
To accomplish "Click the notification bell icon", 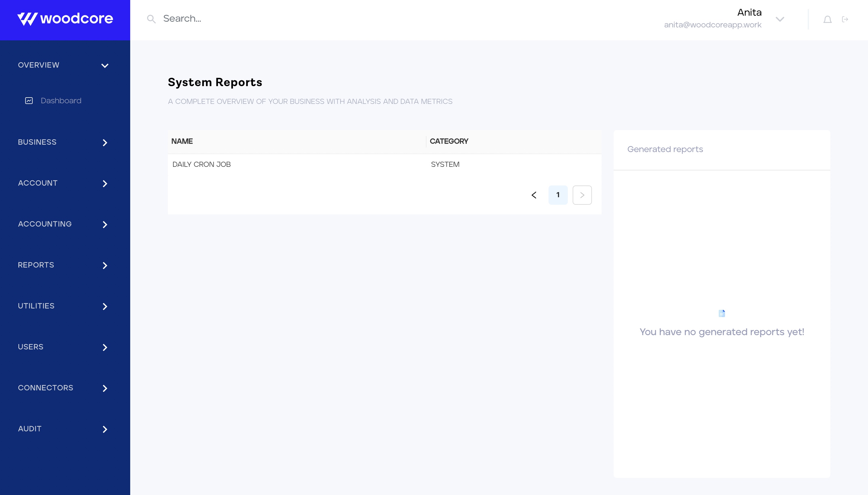I will click(x=827, y=19).
